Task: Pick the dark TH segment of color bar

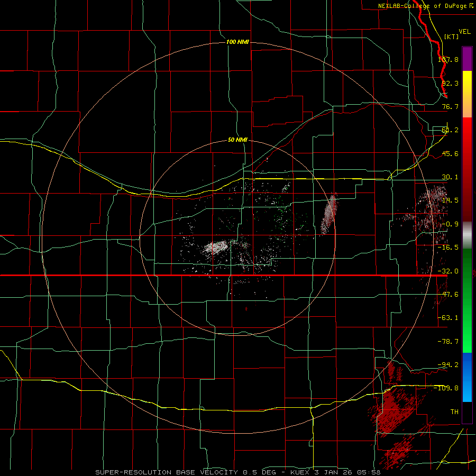Action: click(x=467, y=412)
